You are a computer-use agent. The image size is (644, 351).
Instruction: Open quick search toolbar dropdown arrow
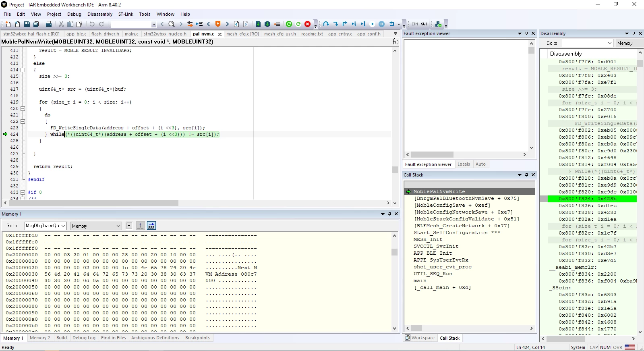[153, 24]
